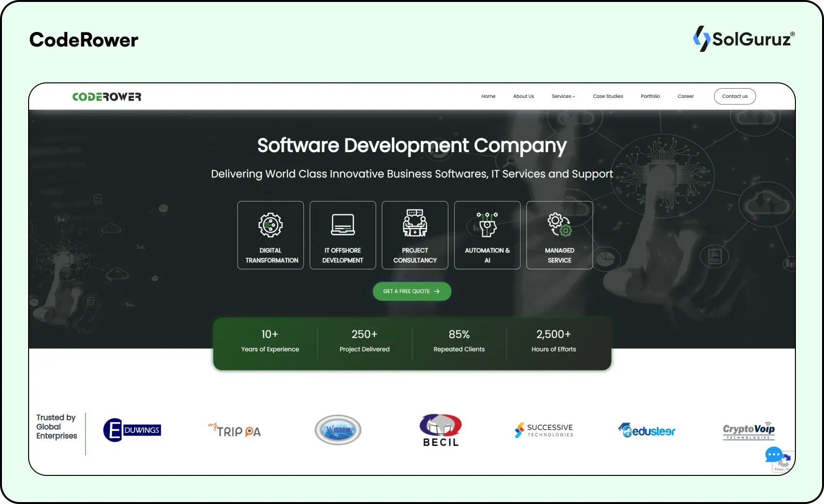The height and width of the screenshot is (504, 824).
Task: Select the Automation & AI head icon
Action: coord(487,224)
